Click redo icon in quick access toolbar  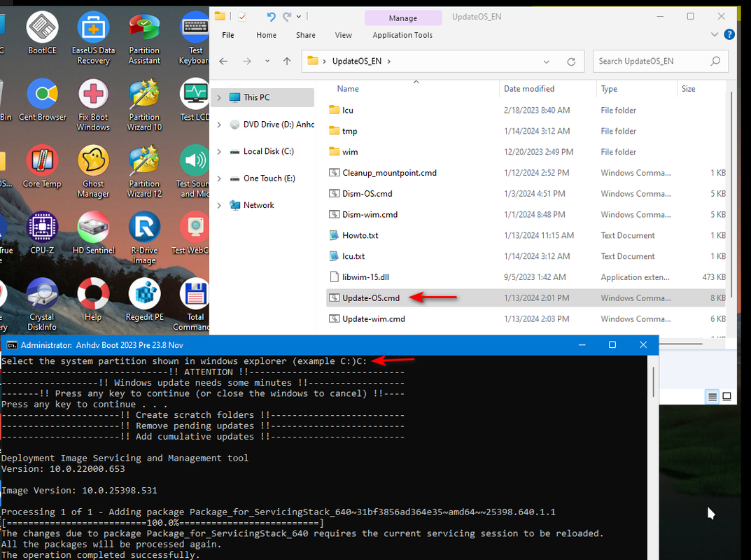[286, 17]
